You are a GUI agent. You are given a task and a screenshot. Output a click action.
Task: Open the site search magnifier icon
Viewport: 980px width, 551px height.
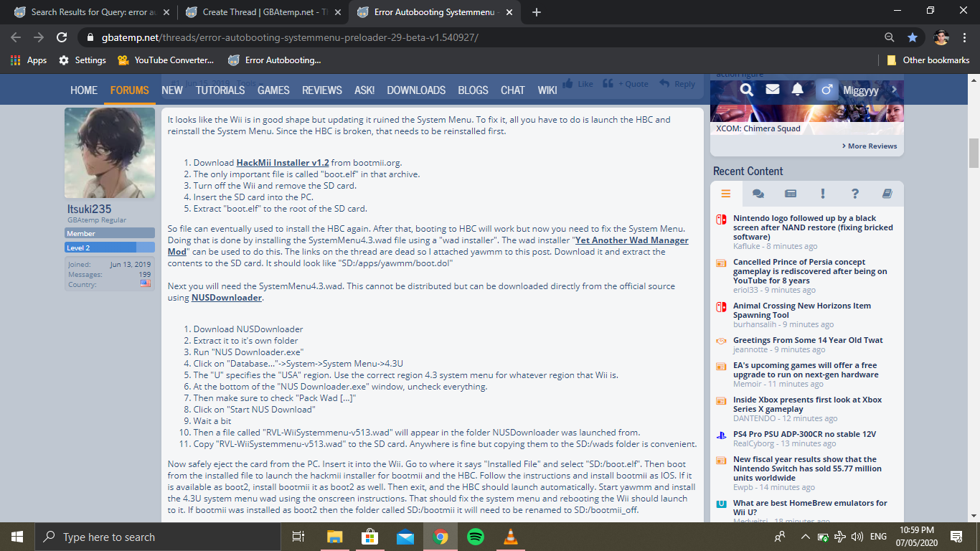pyautogui.click(x=747, y=90)
